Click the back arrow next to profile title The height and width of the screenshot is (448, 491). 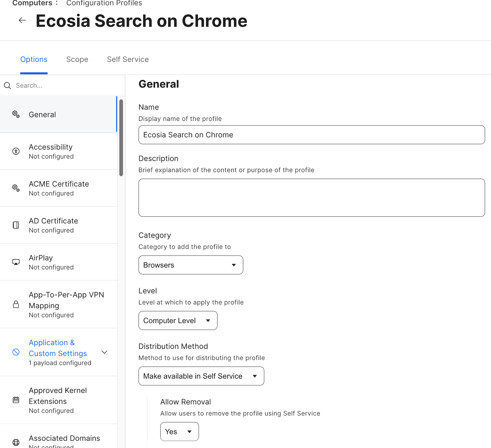pyautogui.click(x=22, y=21)
